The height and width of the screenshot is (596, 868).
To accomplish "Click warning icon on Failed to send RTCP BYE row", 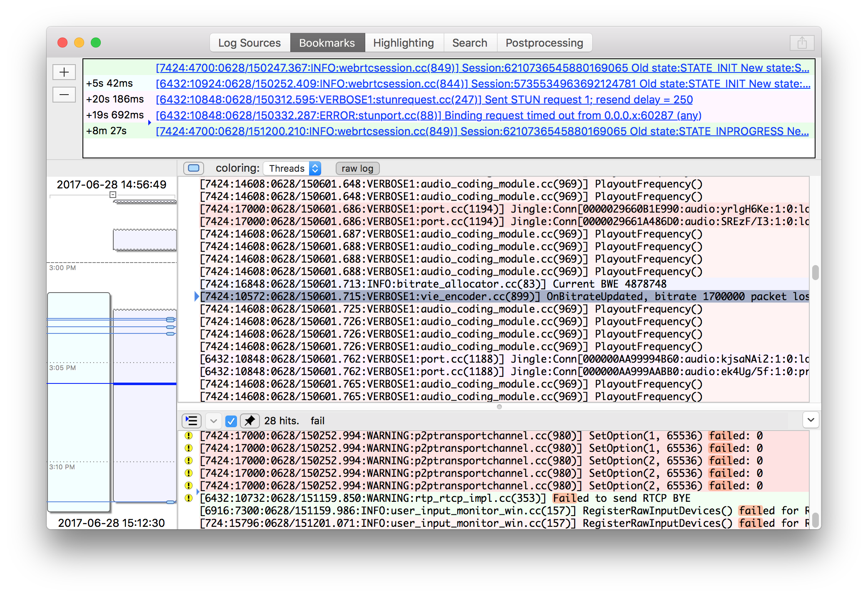I will (x=189, y=498).
